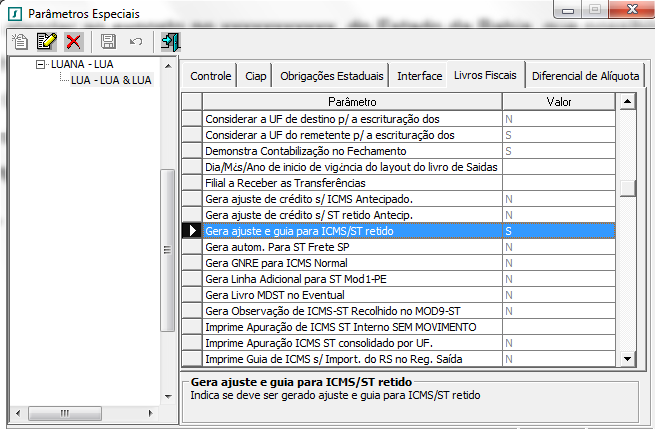Select 'Imprime Apuração ICMS ST consolidado por UF.'
The height and width of the screenshot is (431, 655).
[352, 343]
